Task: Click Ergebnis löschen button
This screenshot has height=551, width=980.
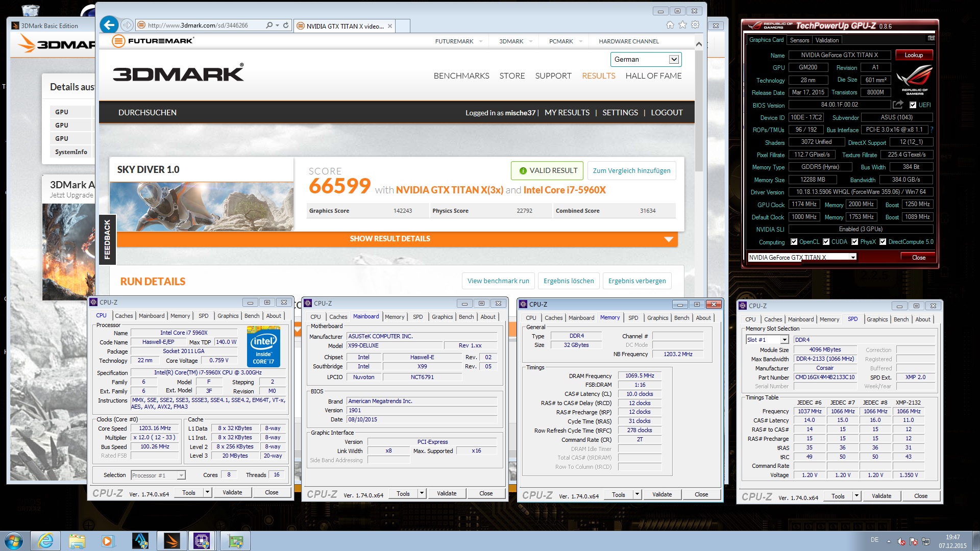Action: click(569, 281)
